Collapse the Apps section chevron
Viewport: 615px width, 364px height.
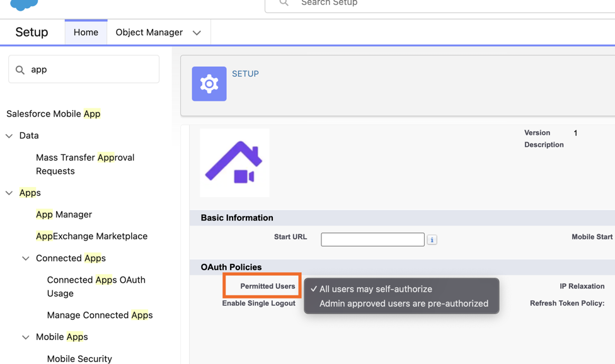[x=9, y=193]
